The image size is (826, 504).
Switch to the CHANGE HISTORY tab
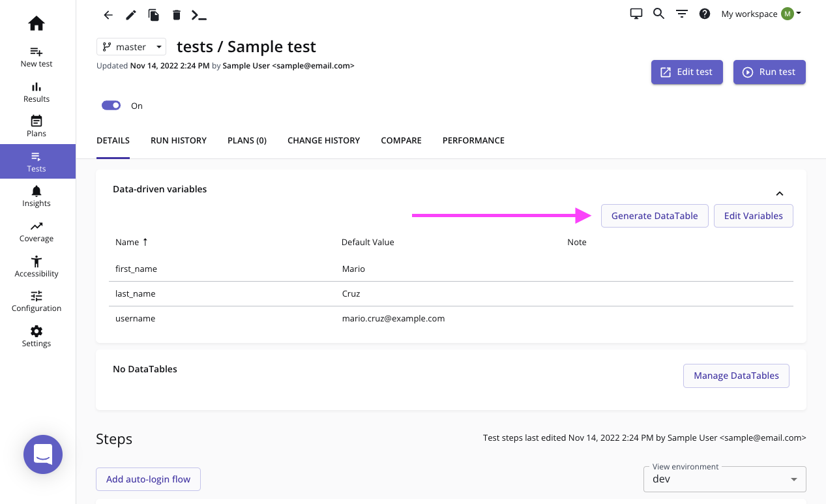pyautogui.click(x=323, y=140)
